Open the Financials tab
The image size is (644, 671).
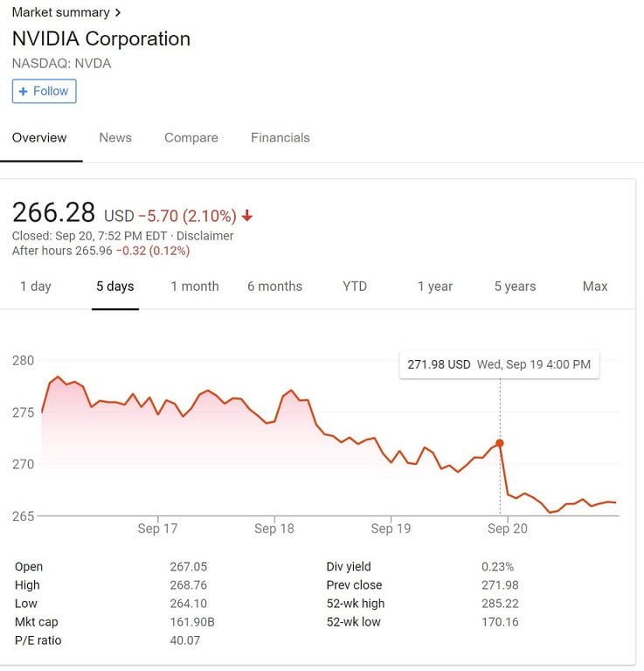click(x=280, y=137)
